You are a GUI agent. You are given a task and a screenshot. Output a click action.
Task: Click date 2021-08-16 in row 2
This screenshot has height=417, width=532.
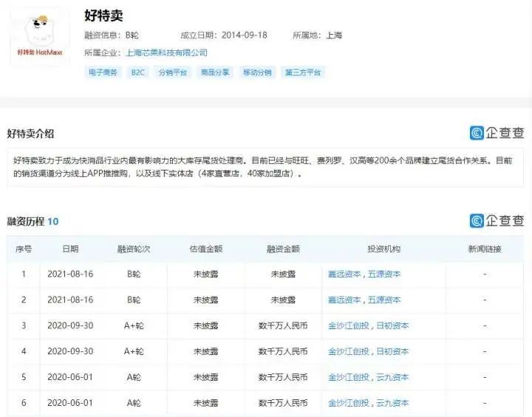tap(70, 300)
